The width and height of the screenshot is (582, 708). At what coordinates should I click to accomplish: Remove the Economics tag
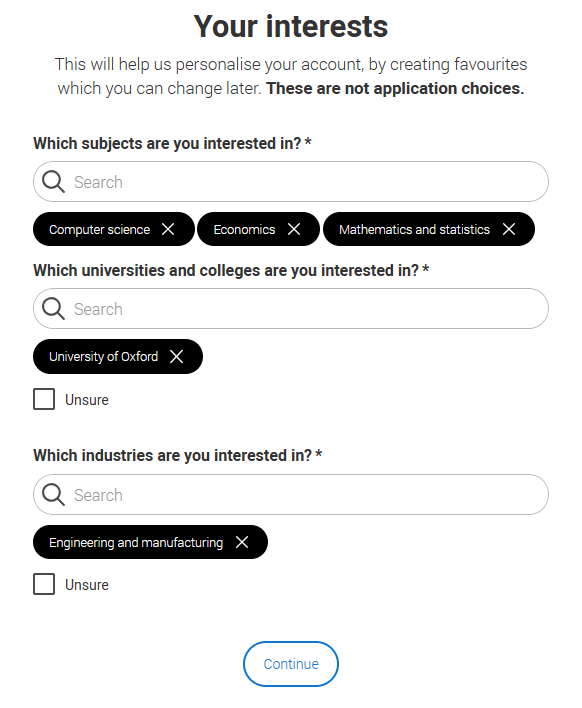pos(294,229)
